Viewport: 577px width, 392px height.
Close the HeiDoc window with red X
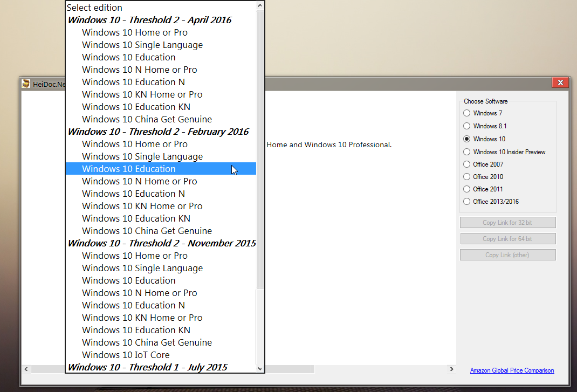click(560, 82)
